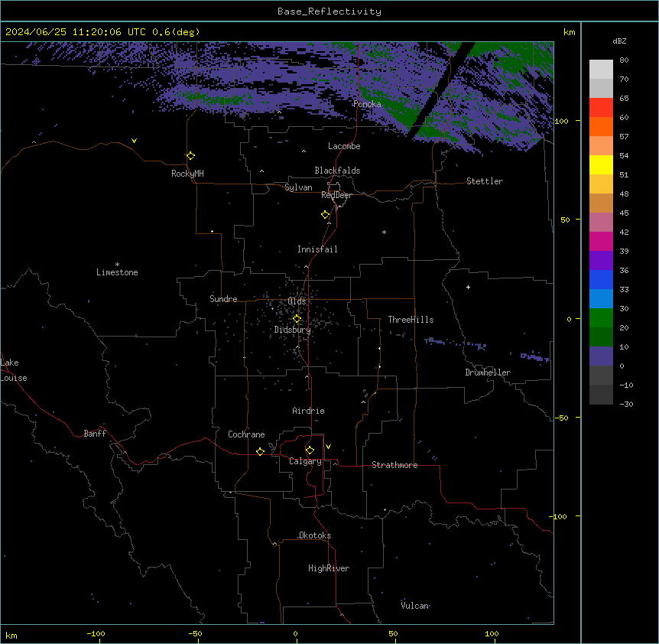659x644 pixels.
Task: Select the Didsbury label
Action: click(x=293, y=330)
